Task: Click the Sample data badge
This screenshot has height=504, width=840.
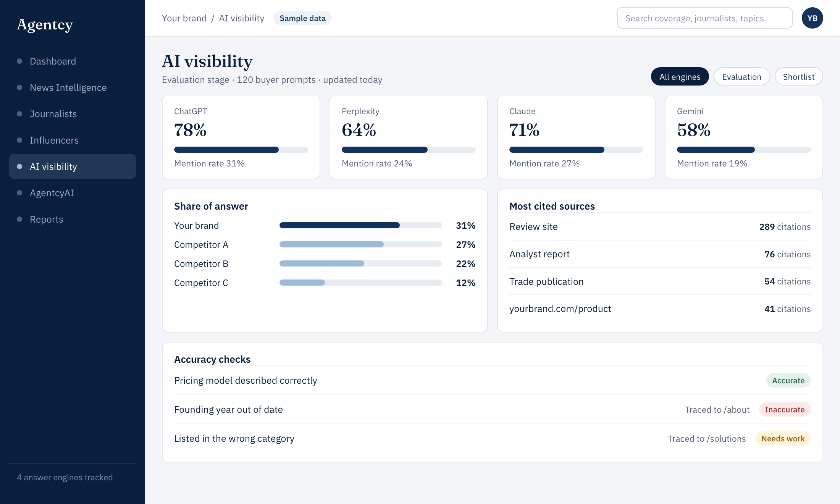Action: click(302, 18)
